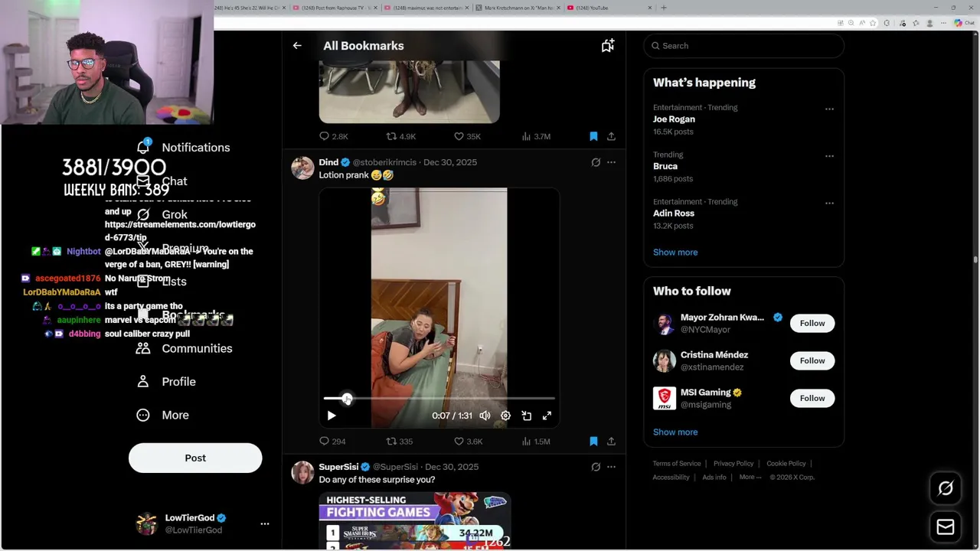The width and height of the screenshot is (980, 551).
Task: Open more options for Joe Rogan trend
Action: click(829, 109)
